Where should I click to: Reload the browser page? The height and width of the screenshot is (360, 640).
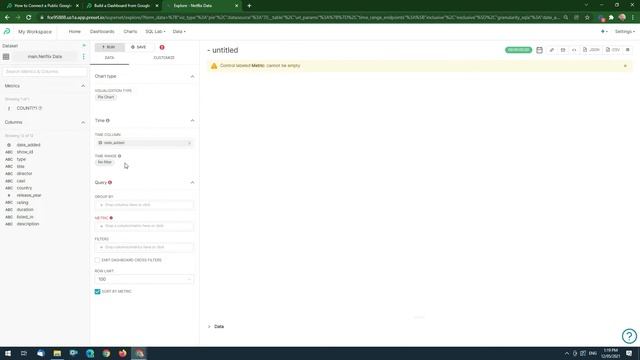tap(29, 18)
